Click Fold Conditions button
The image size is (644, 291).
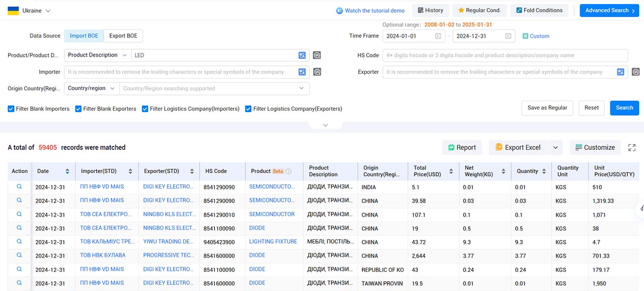(539, 10)
